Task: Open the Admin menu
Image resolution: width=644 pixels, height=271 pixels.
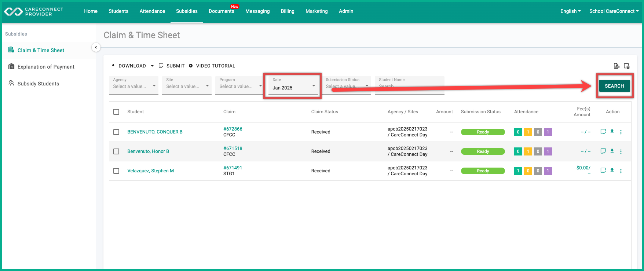Action: pos(346,11)
